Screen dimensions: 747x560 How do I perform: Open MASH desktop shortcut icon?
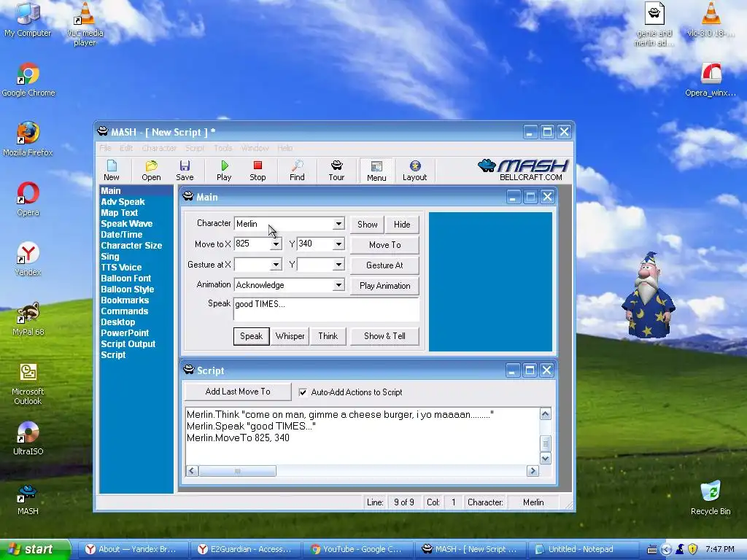[28, 499]
